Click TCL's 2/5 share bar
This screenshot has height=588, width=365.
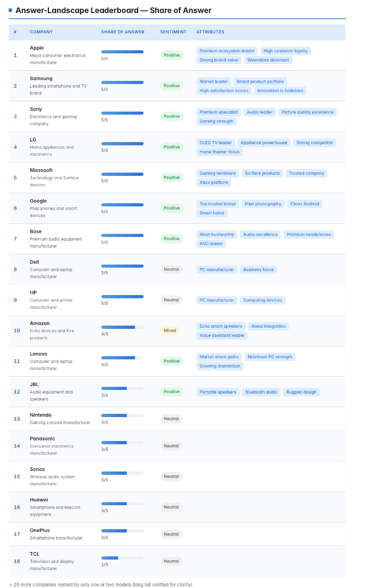click(x=122, y=558)
